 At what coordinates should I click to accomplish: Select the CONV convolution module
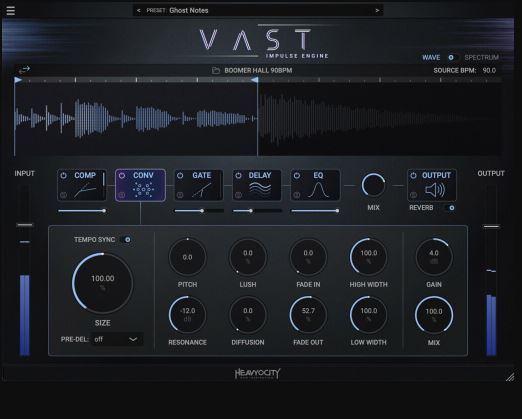click(x=140, y=185)
